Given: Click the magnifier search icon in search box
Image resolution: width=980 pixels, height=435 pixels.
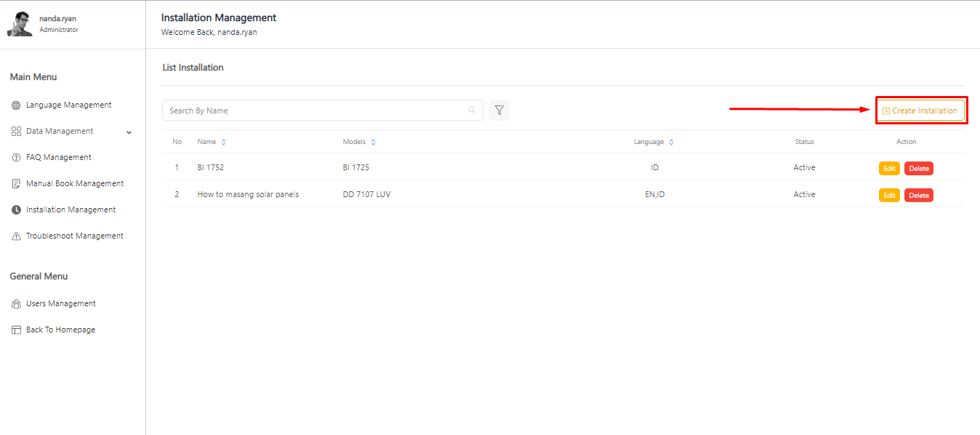Looking at the screenshot, I should pyautogui.click(x=472, y=111).
